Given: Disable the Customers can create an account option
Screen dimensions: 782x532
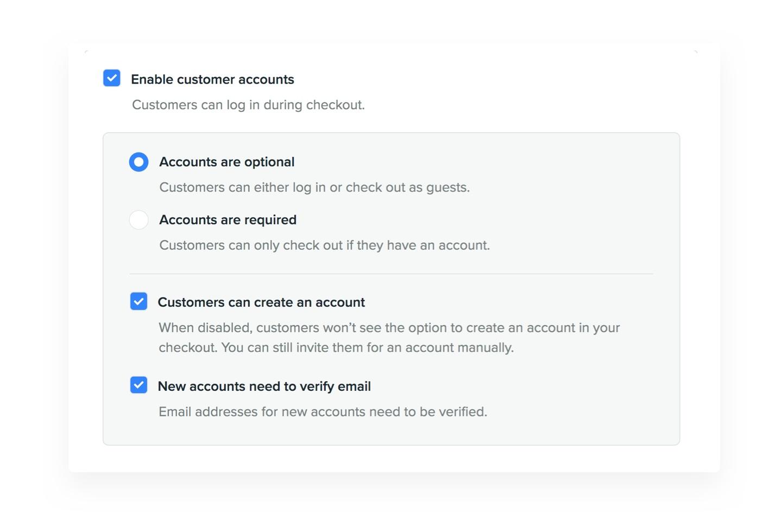Looking at the screenshot, I should pyautogui.click(x=138, y=301).
